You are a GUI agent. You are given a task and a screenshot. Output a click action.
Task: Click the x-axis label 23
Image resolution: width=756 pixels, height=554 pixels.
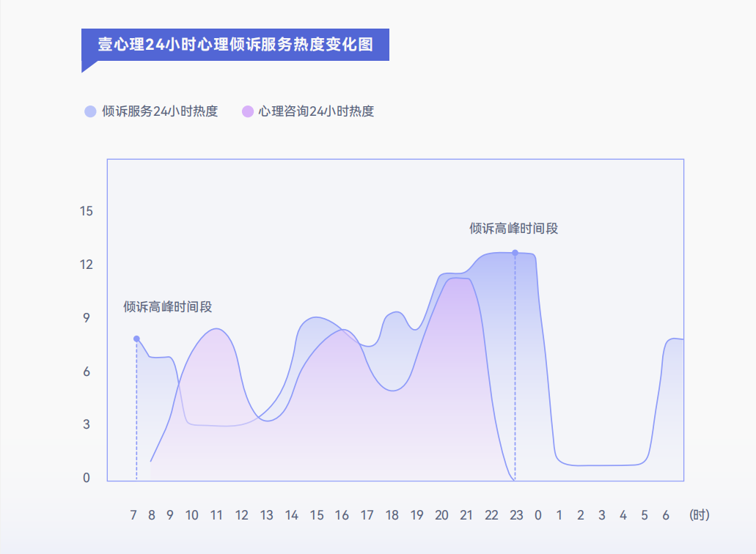[x=516, y=515]
